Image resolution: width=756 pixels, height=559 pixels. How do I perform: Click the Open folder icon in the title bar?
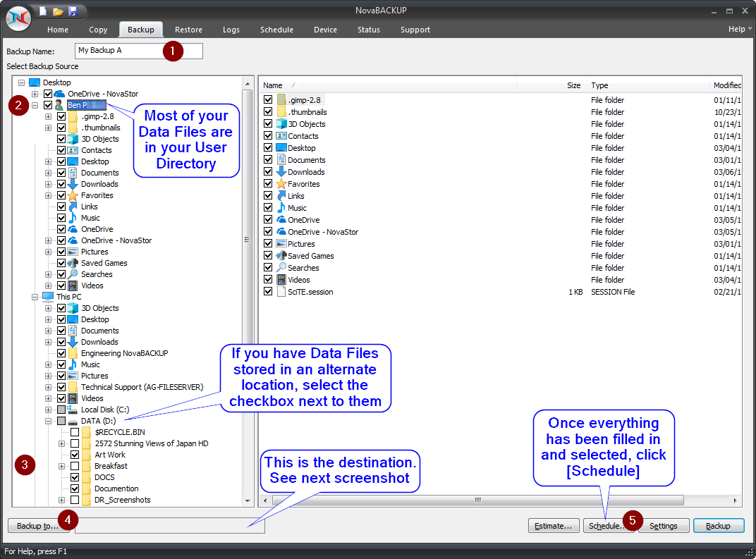pos(59,11)
